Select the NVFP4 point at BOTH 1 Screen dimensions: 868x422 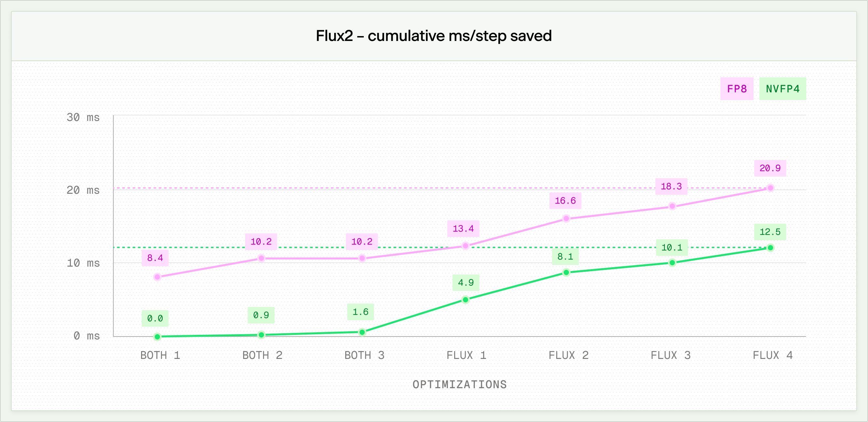point(157,336)
